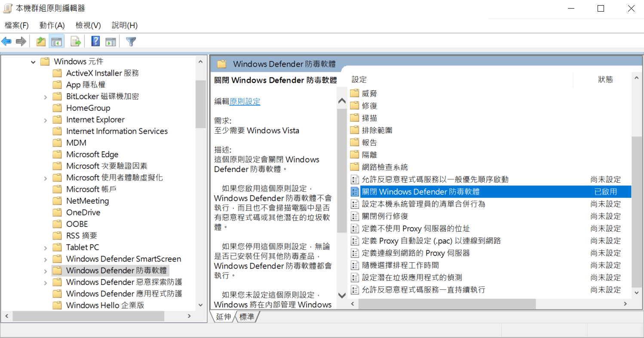Click the funnel Filter icon
The height and width of the screenshot is (338, 644).
coord(131,42)
